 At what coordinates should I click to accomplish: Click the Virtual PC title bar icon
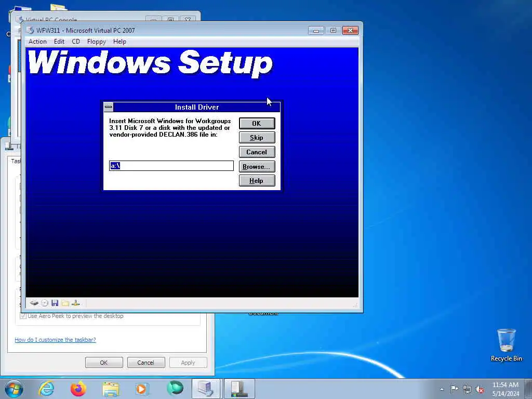point(30,30)
